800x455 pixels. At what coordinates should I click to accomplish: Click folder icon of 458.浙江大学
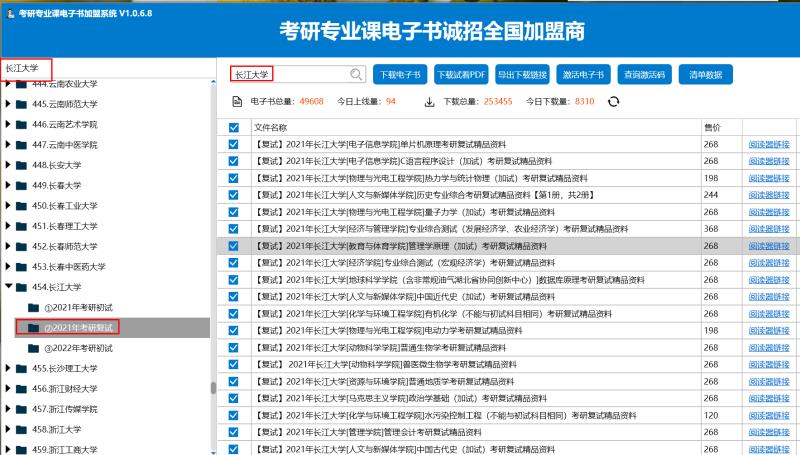click(x=21, y=429)
